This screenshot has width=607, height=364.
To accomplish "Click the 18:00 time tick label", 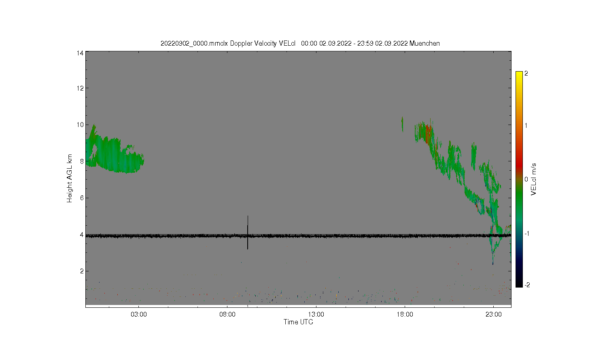I will point(405,314).
